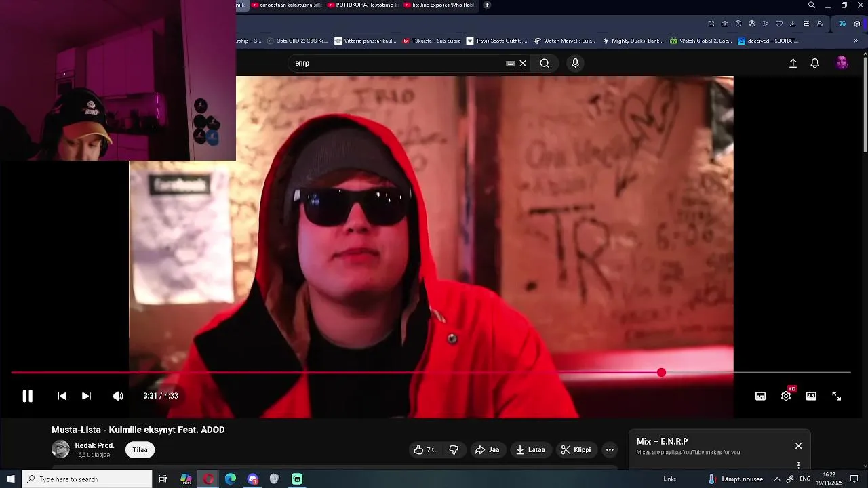Open browser easy setup sliders icon
This screenshot has height=488, width=868.
pos(806,24)
